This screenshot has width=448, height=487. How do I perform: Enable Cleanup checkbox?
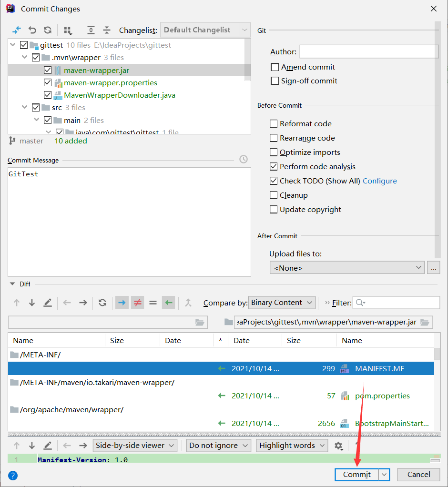coord(274,195)
